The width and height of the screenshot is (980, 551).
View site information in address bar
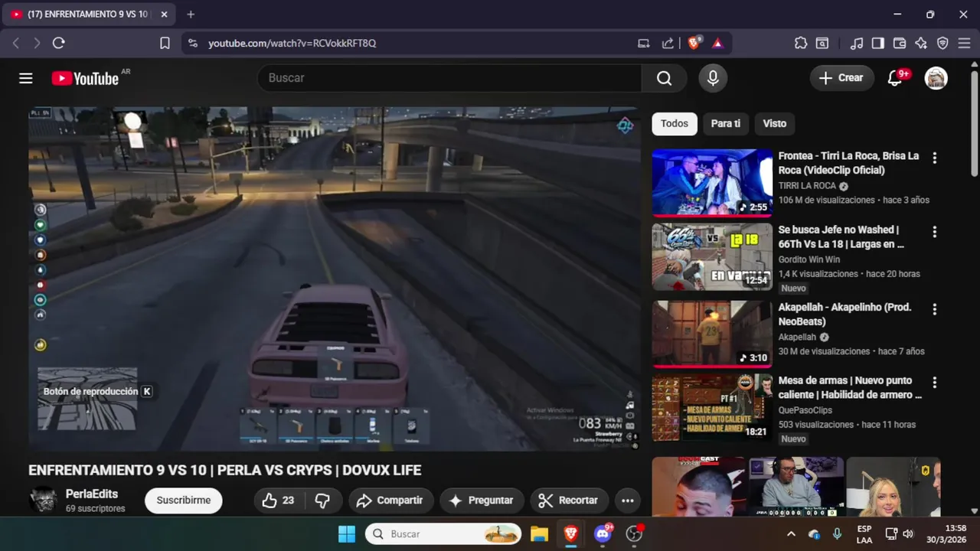[x=192, y=43]
